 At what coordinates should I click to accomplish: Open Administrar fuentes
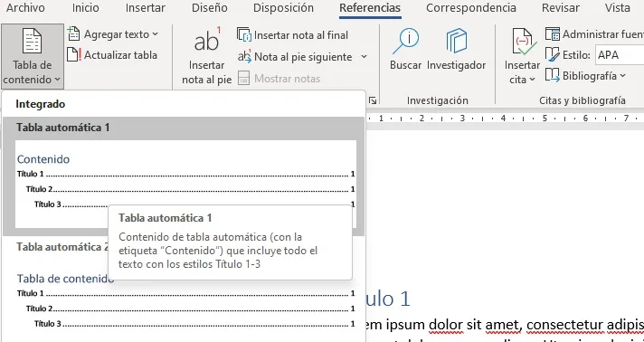click(x=594, y=34)
